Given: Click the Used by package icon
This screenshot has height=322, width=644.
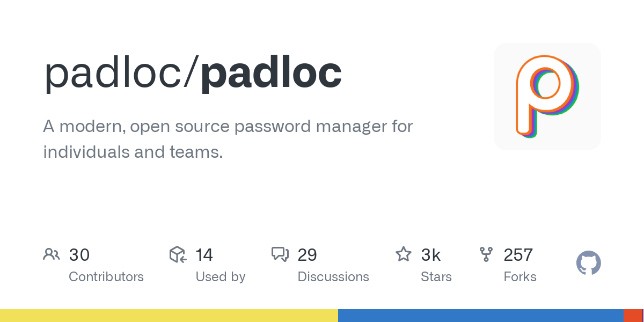Looking at the screenshot, I should point(178,254).
